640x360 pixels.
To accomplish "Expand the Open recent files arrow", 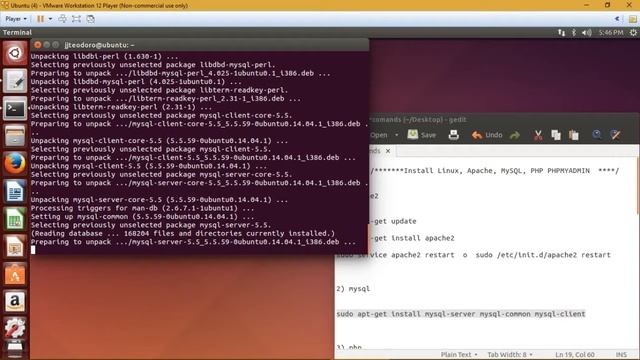I will tap(396, 135).
